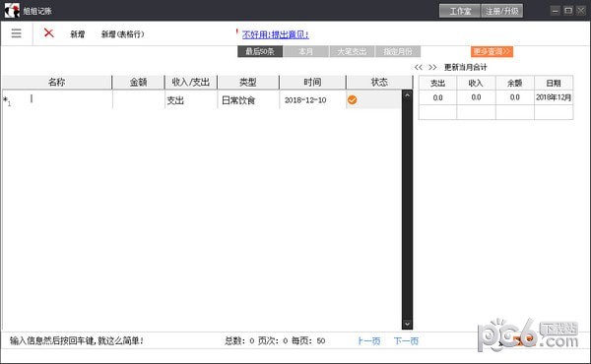Open the 工作室 title bar button
This screenshot has width=591, height=364.
[x=460, y=11]
